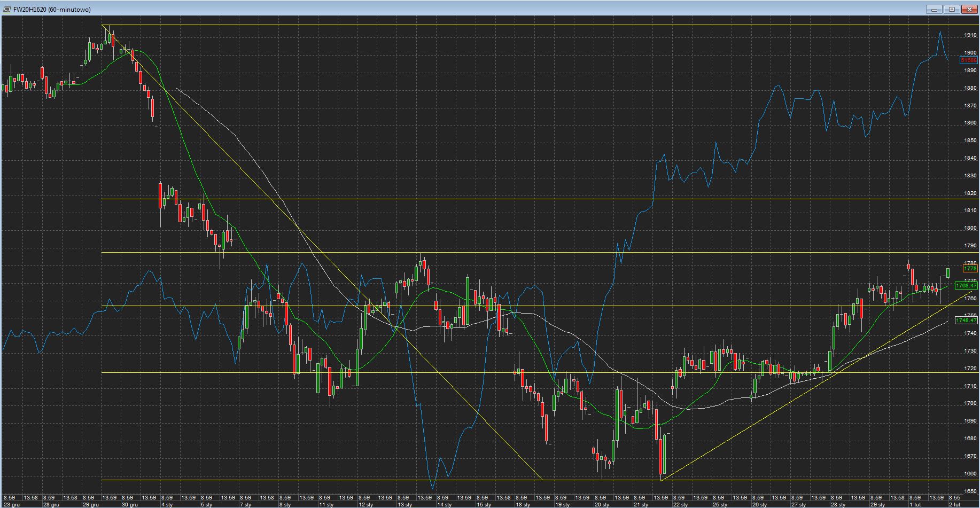Click the 20 sty date label

[602, 504]
